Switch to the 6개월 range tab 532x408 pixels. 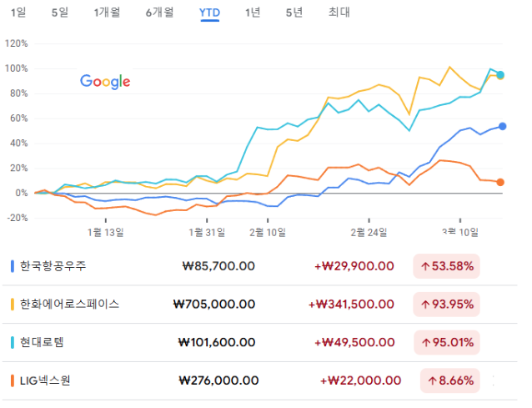pos(159,13)
